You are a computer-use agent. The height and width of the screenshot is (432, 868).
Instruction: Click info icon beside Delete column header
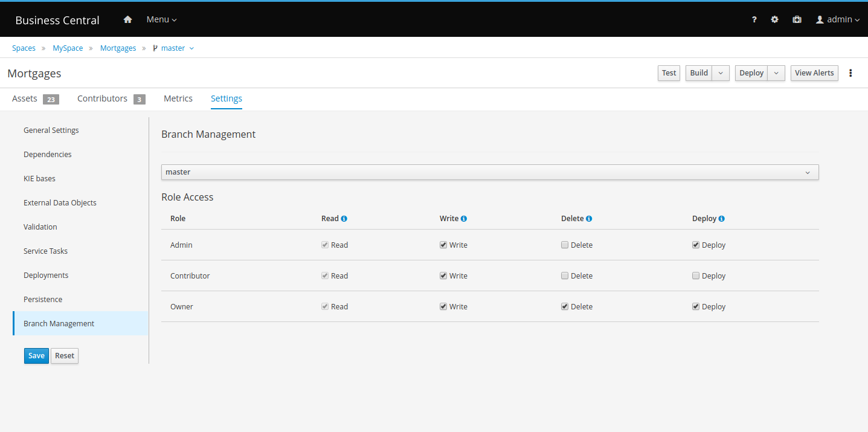589,219
